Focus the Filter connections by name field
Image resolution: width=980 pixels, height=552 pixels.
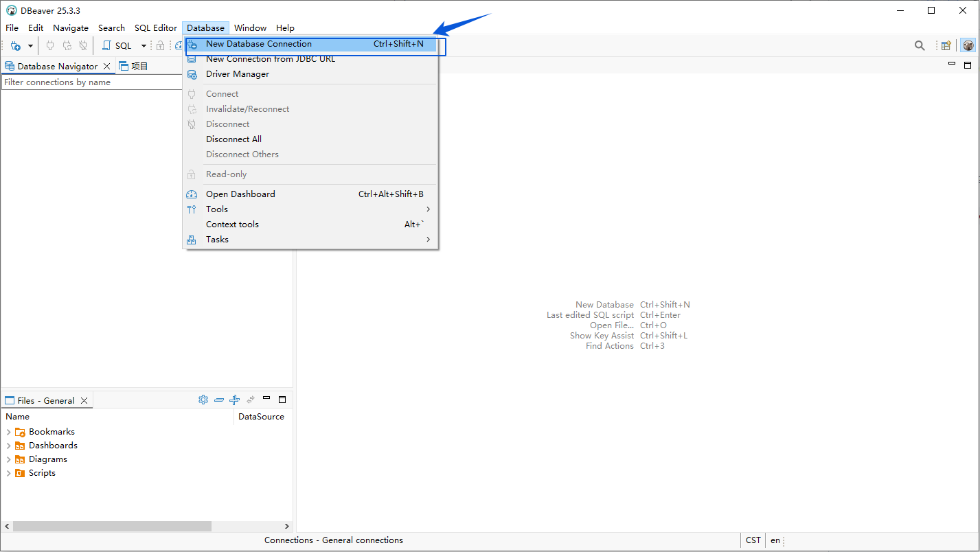(x=92, y=82)
